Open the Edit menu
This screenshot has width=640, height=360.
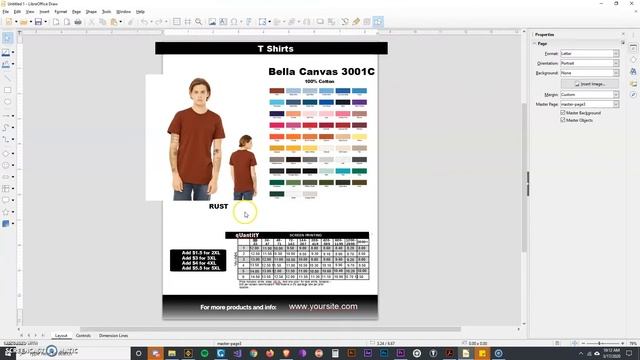point(17,12)
